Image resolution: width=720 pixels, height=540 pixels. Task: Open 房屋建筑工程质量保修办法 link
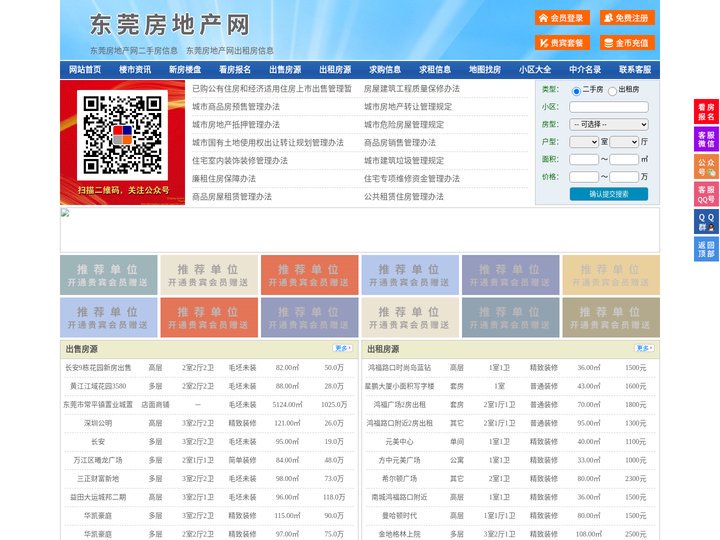412,89
